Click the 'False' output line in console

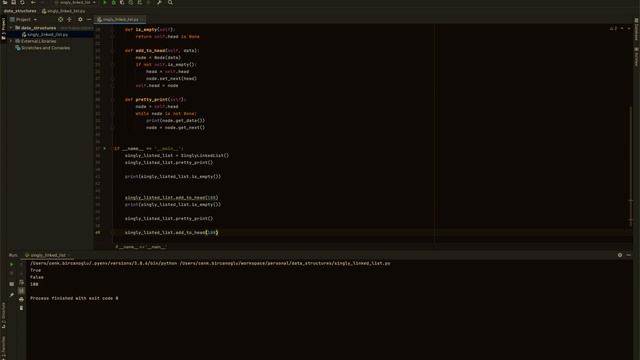37,277
